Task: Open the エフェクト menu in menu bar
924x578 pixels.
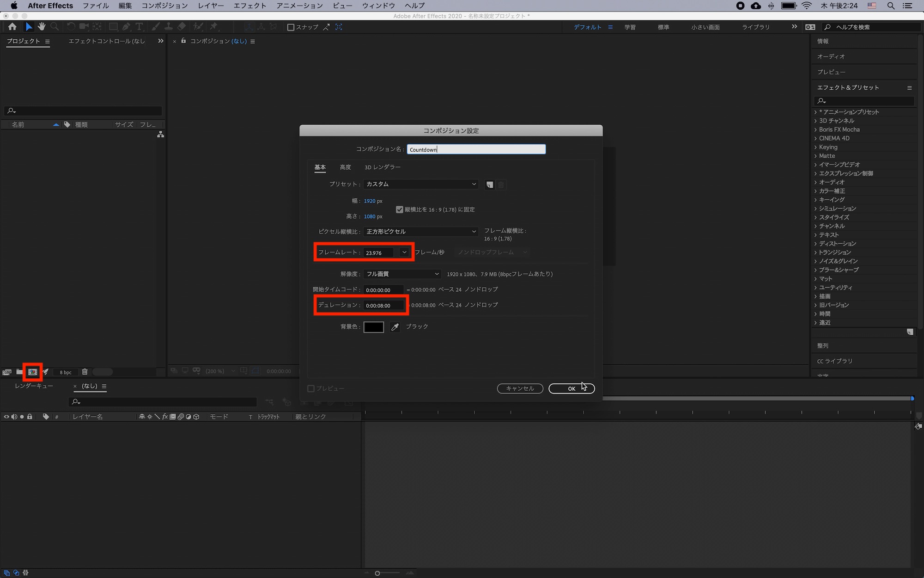Action: click(x=249, y=6)
